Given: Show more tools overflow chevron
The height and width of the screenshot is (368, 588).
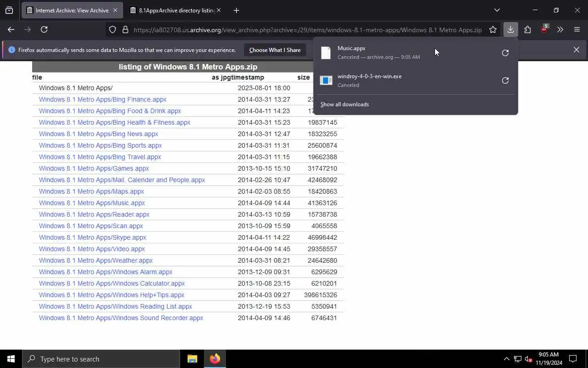Looking at the screenshot, I should coord(560,29).
